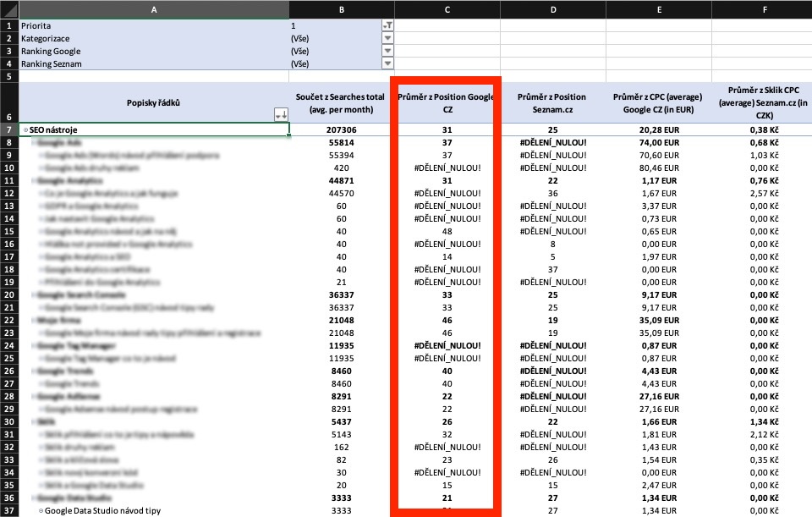Click the Kategorizace label cell
The image size is (812, 517).
pyautogui.click(x=154, y=38)
